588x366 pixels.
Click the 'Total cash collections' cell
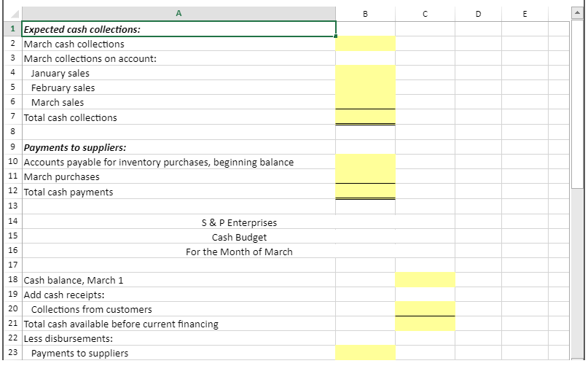point(179,117)
